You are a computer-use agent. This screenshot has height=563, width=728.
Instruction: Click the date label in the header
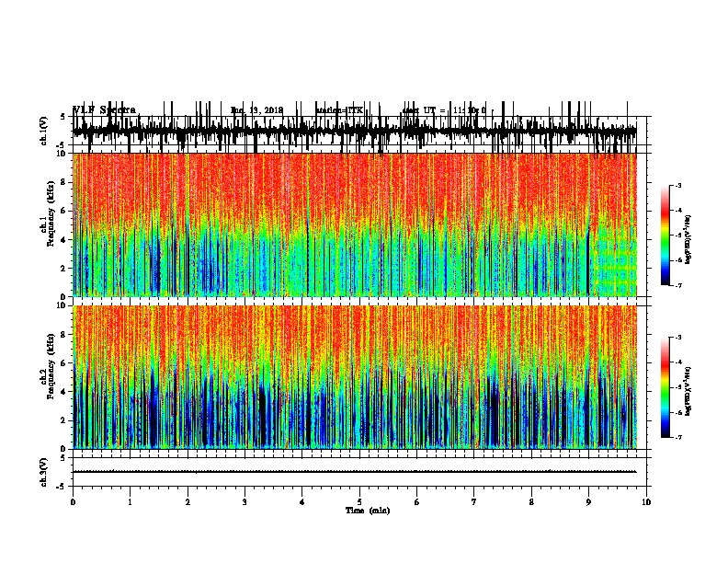256,110
